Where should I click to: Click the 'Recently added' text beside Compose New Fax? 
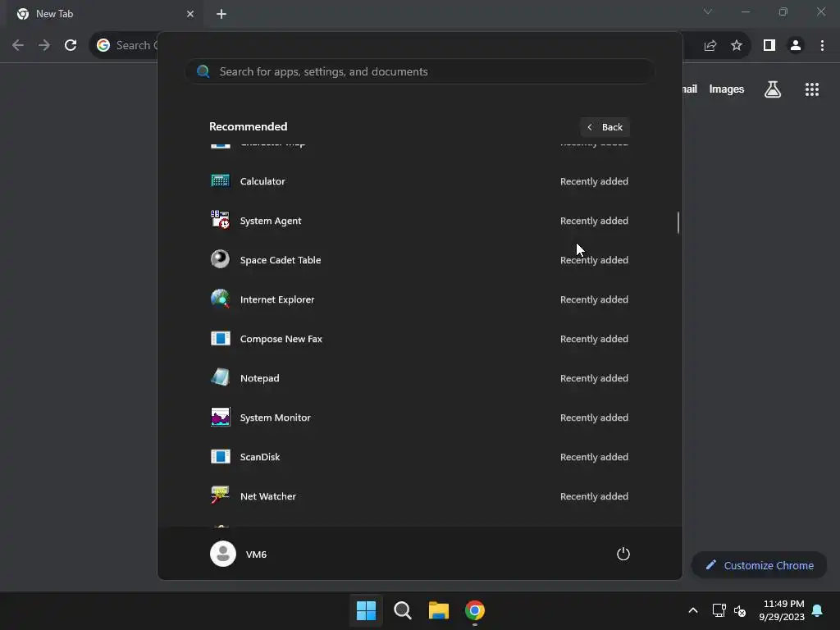(594, 339)
